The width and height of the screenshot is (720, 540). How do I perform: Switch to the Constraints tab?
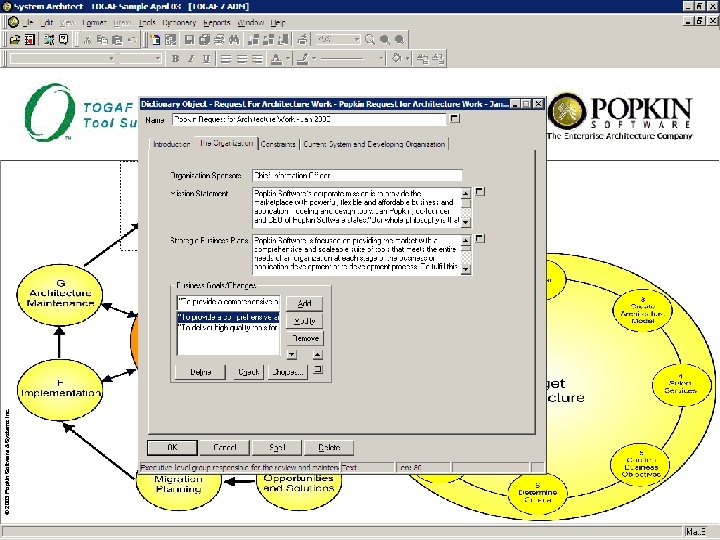tap(278, 144)
